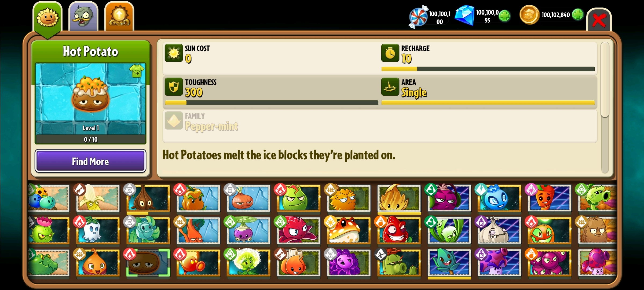Select the Strawburst plant card
The image size is (644, 290).
point(399,230)
